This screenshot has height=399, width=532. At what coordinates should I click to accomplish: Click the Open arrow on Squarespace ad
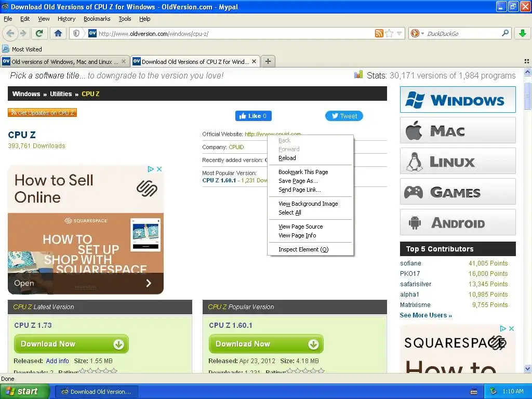click(x=148, y=283)
